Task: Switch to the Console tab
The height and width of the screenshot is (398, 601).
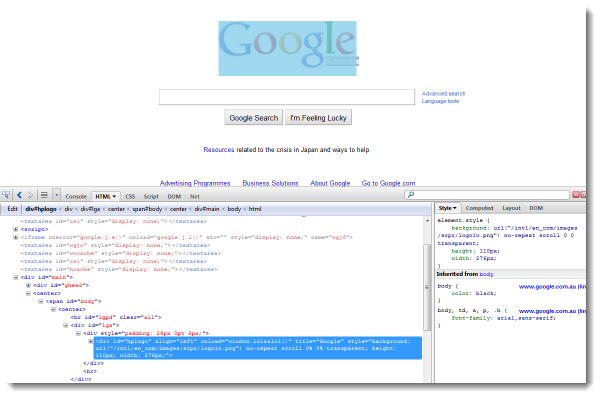Action: (76, 196)
